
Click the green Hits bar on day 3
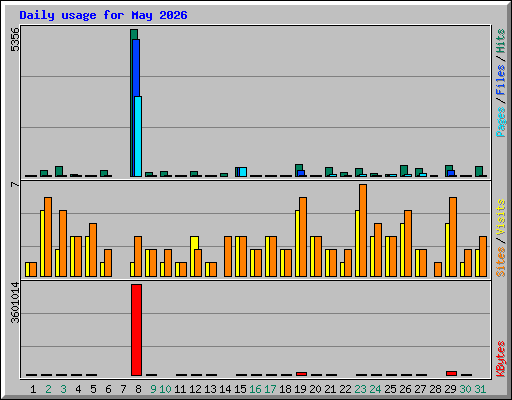(59, 171)
